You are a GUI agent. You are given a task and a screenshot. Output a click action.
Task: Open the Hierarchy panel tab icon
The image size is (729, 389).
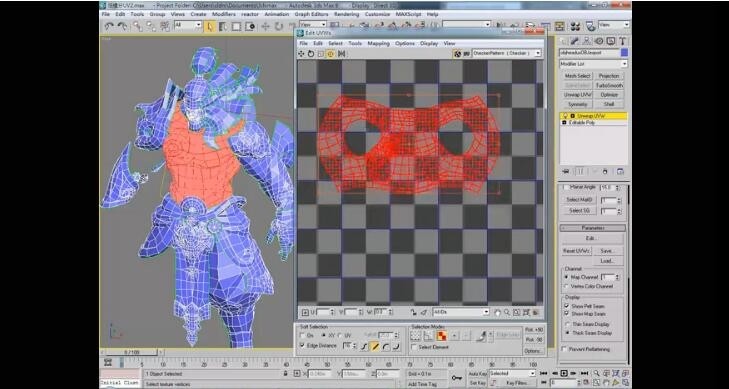(x=587, y=41)
